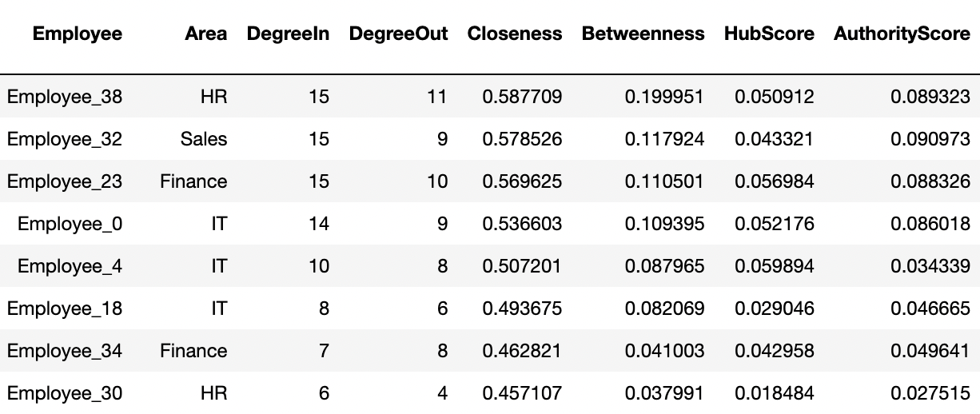Select Betweenness value 0.199951
Viewport: 980px width, 414px height.
pos(664,98)
